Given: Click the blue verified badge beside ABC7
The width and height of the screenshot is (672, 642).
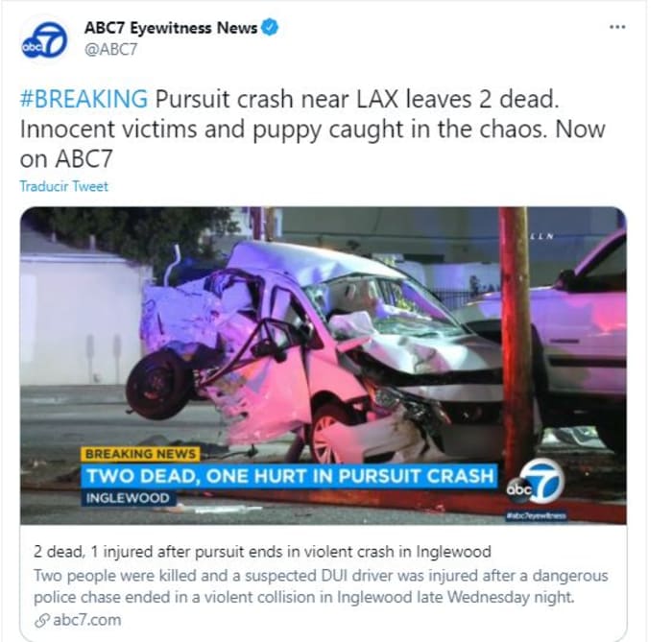Looking at the screenshot, I should (x=270, y=28).
